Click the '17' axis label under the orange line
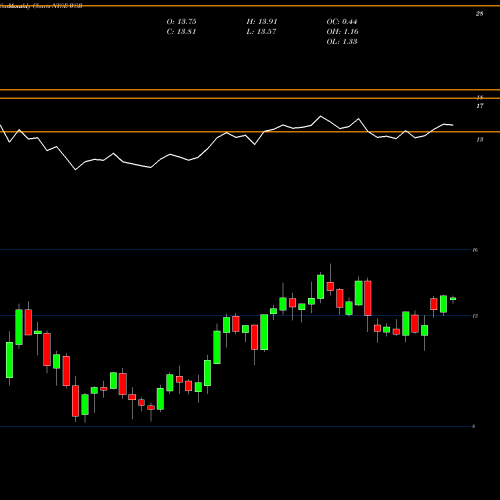Screen dimensions: 500x500 click(480, 106)
